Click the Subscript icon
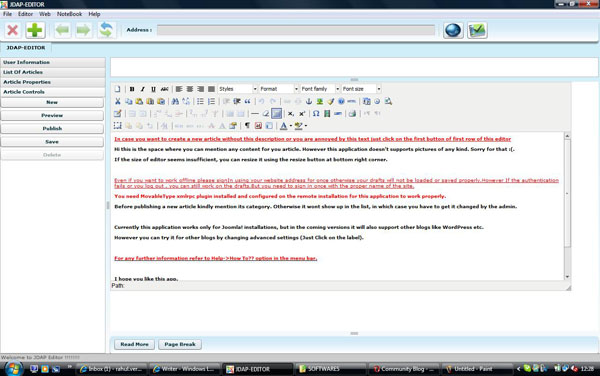Image resolution: width=600 pixels, height=376 pixels. coord(291,114)
